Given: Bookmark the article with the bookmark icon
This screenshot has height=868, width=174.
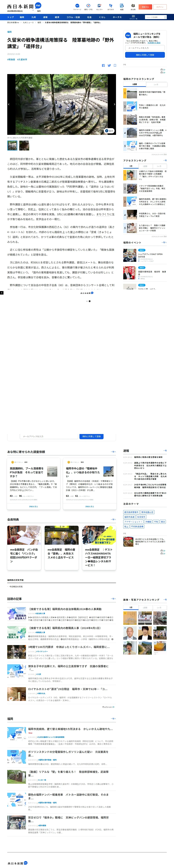Looking at the screenshot, I should pos(115,65).
